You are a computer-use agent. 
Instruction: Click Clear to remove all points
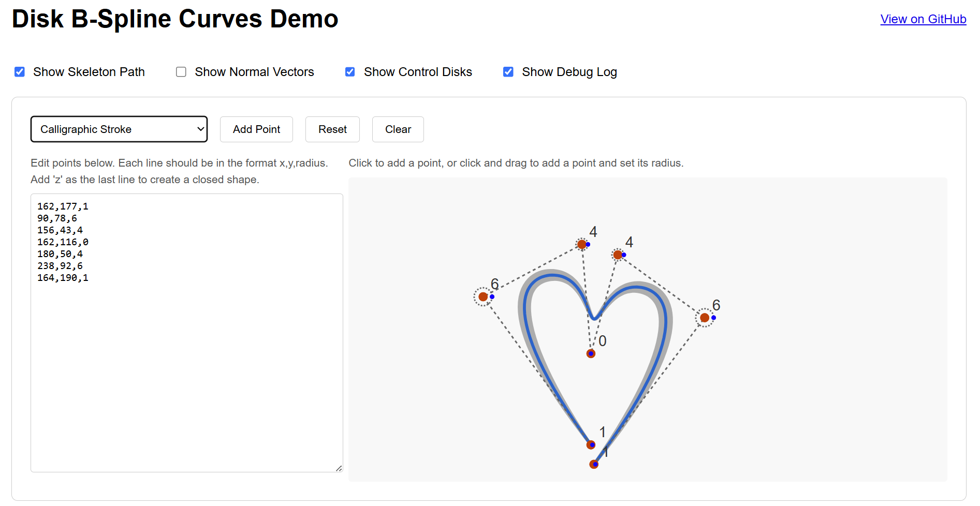(x=398, y=129)
